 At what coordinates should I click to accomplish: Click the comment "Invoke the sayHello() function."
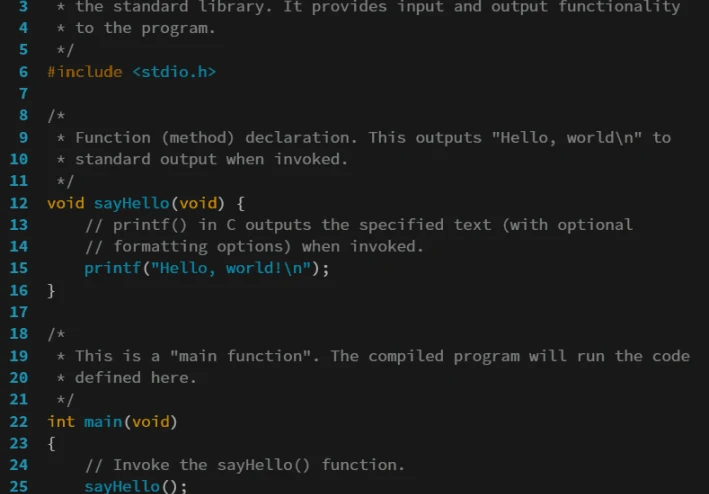pyautogui.click(x=245, y=465)
